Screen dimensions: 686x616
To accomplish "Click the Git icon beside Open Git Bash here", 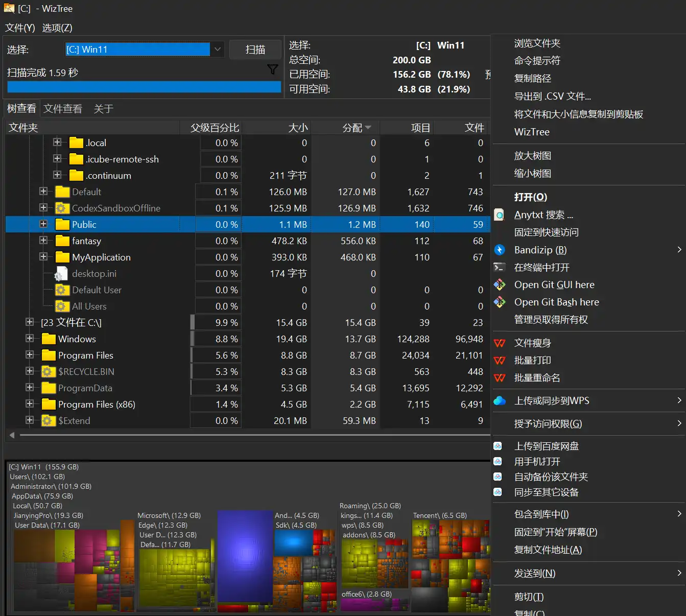I will coord(500,302).
